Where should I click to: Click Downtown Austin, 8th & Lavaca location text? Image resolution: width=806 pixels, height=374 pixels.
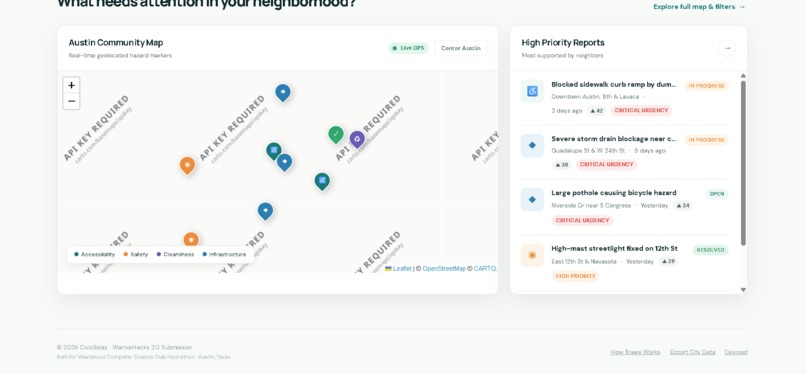pyautogui.click(x=595, y=97)
